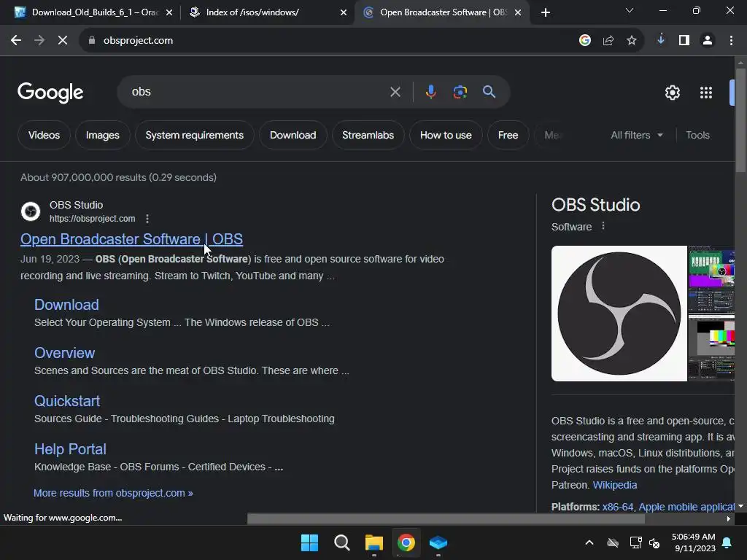Stop loading the page
The image size is (747, 560).
63,41
